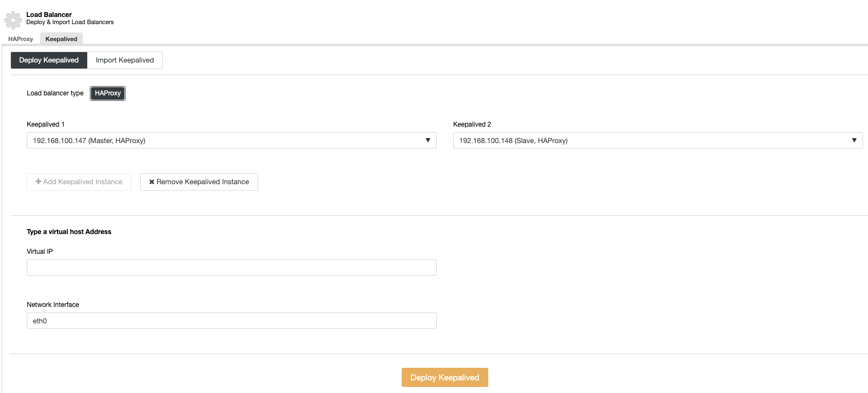
Task: Focus the Network Interface field containing eth0
Action: pyautogui.click(x=232, y=321)
